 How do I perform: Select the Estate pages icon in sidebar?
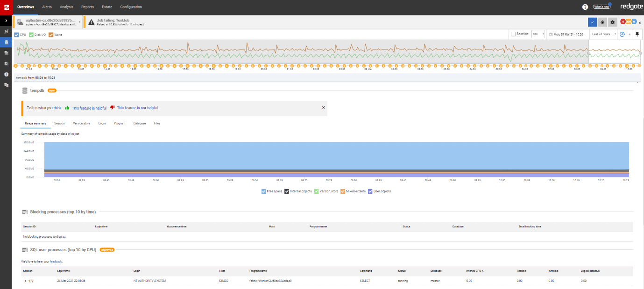[7, 85]
